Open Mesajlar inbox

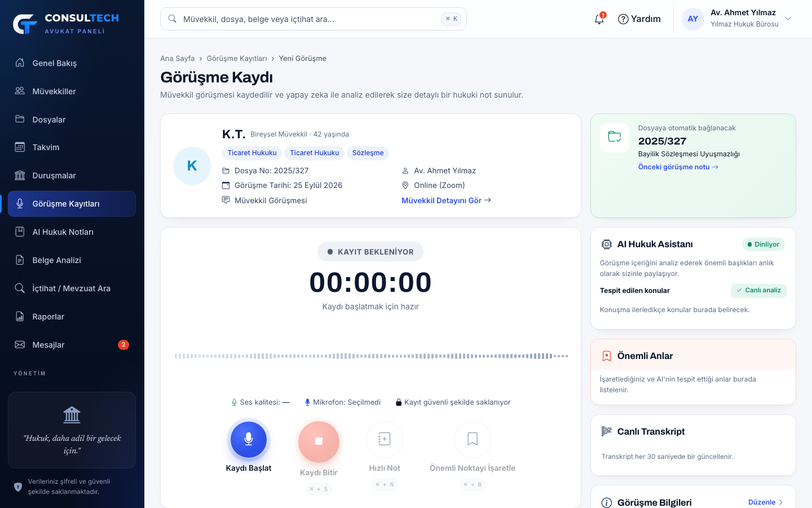click(72, 345)
